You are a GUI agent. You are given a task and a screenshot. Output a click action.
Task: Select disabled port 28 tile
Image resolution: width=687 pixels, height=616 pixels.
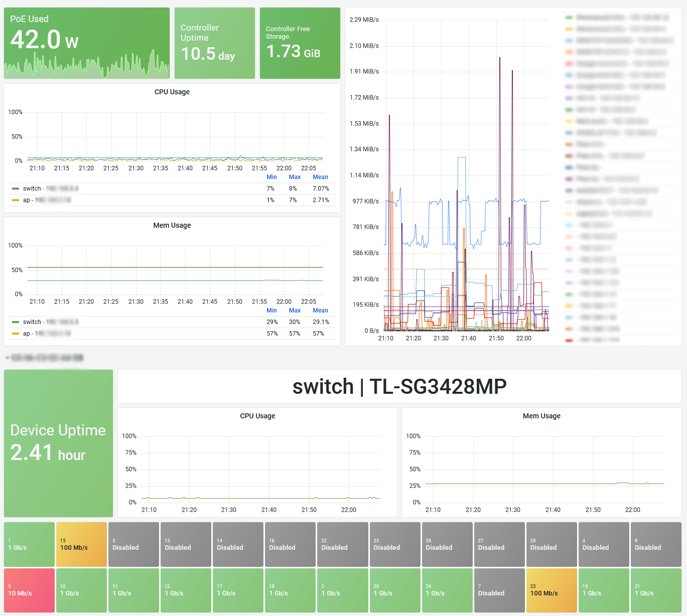[552, 545]
